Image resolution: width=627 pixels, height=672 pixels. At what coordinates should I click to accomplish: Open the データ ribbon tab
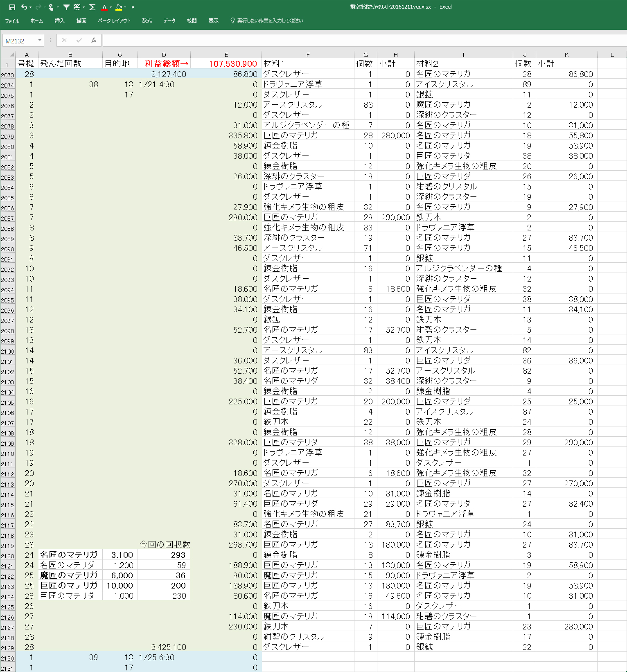[169, 20]
